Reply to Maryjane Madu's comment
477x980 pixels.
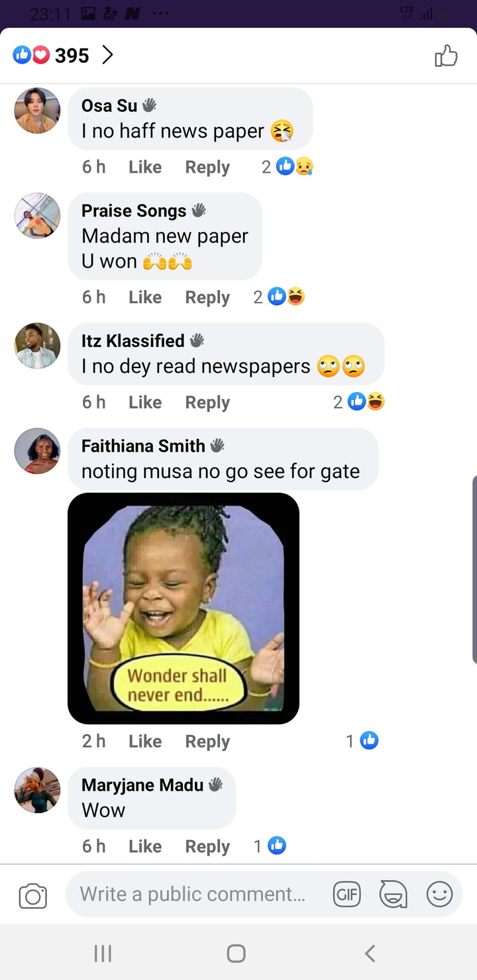click(207, 846)
